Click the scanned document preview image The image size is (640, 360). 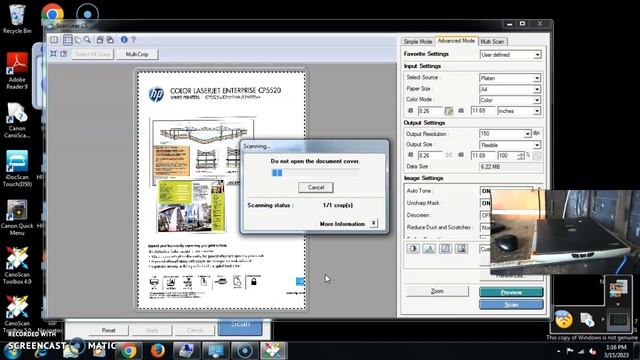[221, 190]
